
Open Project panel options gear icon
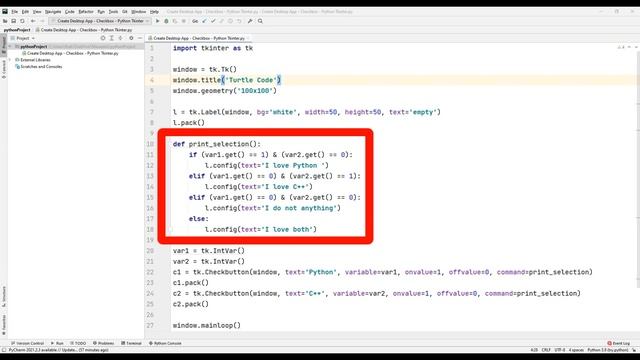click(131, 38)
